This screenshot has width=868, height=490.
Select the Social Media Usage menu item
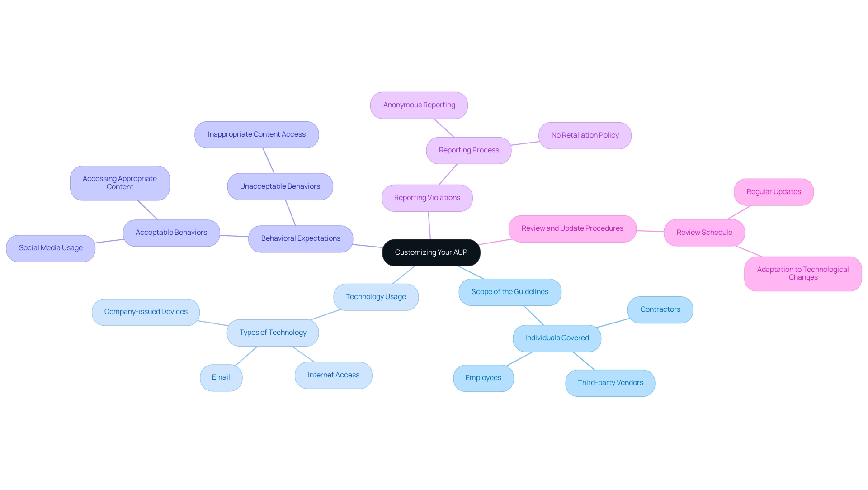coord(51,247)
